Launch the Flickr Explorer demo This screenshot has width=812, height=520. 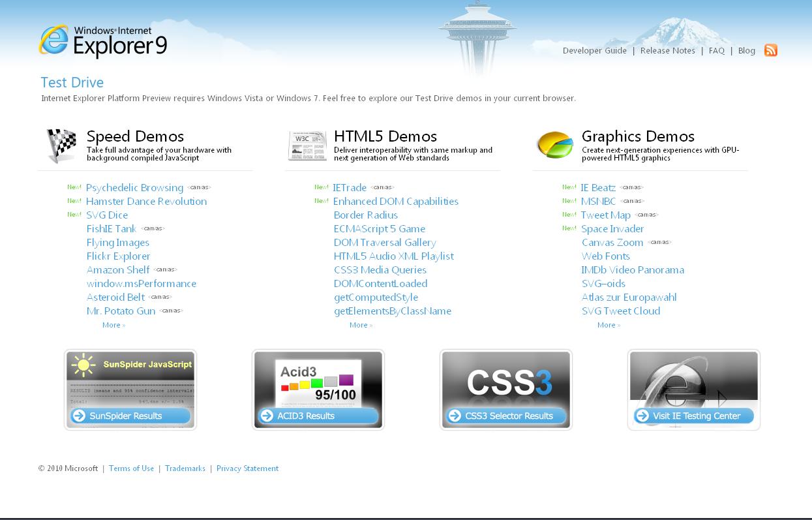119,256
